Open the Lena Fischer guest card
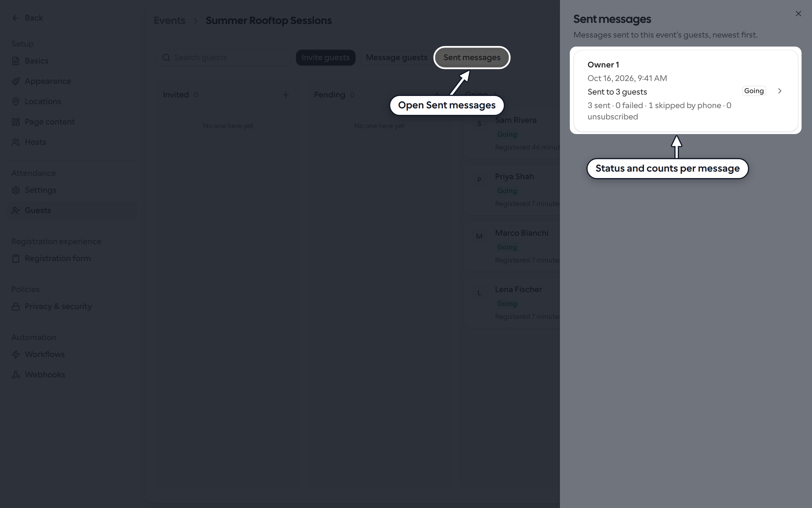The width and height of the screenshot is (812, 508). pos(512,303)
